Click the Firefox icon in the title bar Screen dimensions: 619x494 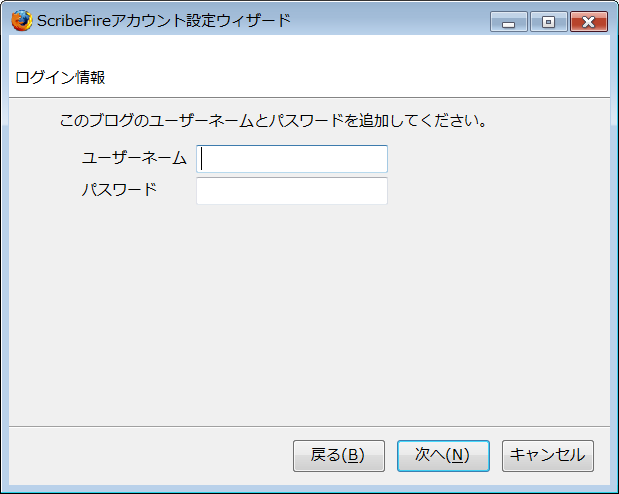click(21, 21)
